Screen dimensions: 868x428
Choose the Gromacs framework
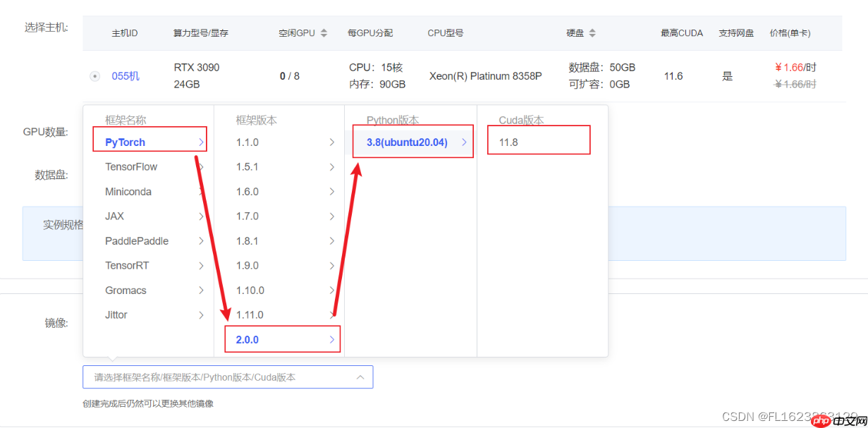point(126,290)
